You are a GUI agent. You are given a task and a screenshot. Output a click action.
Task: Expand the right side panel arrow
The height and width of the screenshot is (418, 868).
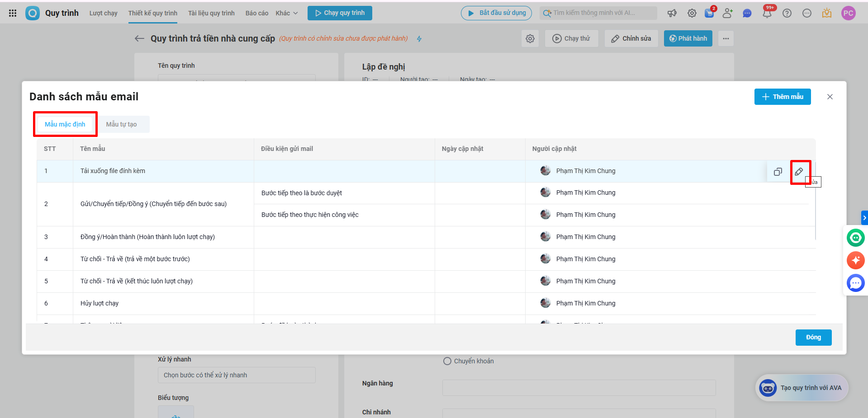tap(864, 218)
